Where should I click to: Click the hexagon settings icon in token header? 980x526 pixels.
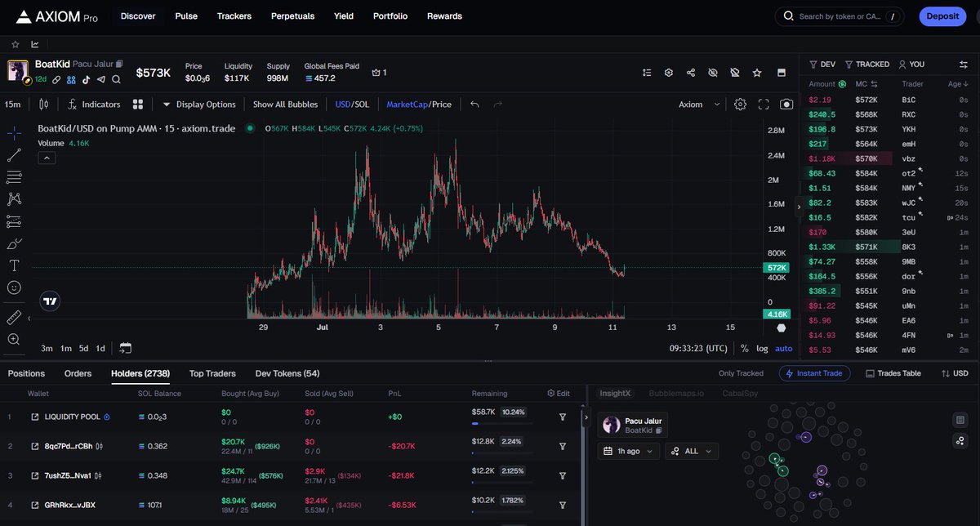tap(669, 72)
